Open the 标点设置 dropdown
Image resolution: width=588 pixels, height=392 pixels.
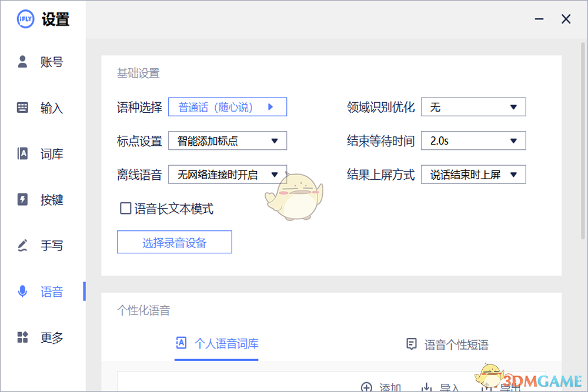point(228,141)
